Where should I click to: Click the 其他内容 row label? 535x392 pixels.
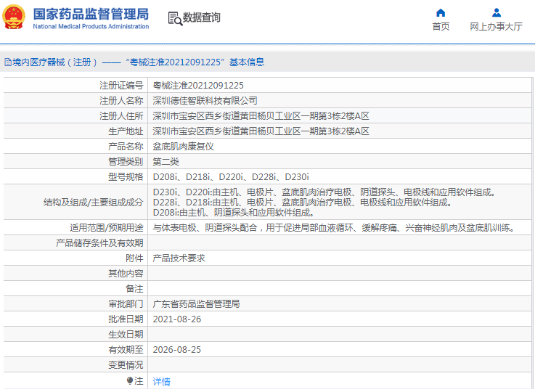(126, 274)
